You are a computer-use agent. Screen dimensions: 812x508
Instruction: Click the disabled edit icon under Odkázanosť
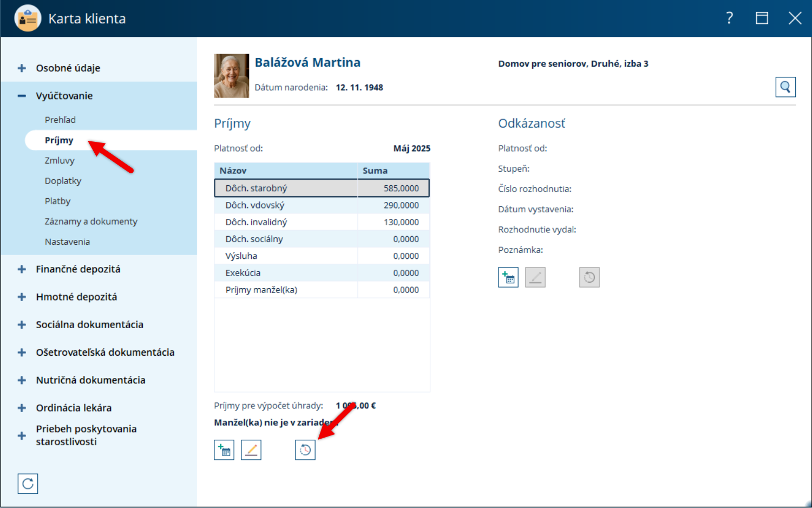click(535, 277)
